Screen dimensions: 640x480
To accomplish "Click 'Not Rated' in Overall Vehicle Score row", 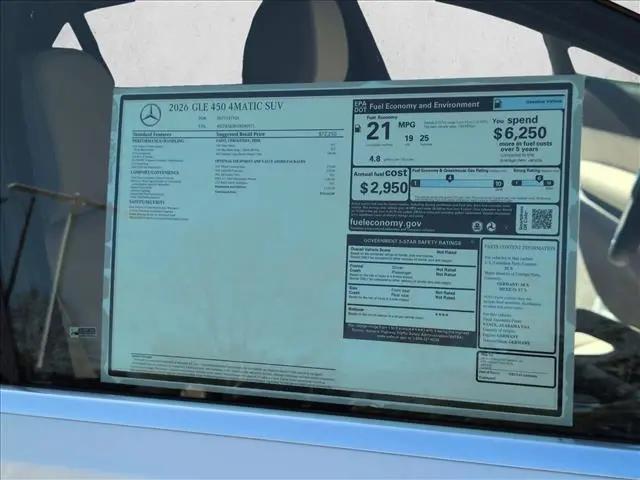I will pos(446,252).
